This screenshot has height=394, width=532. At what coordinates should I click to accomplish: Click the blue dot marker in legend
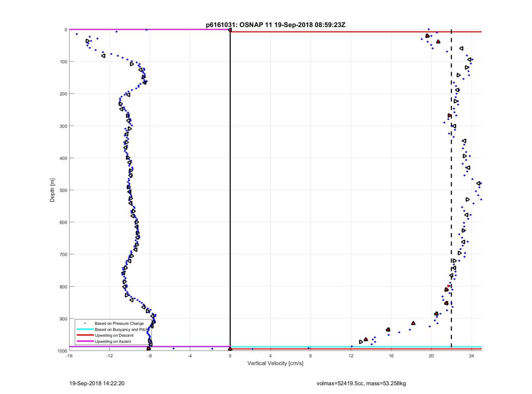(85, 323)
